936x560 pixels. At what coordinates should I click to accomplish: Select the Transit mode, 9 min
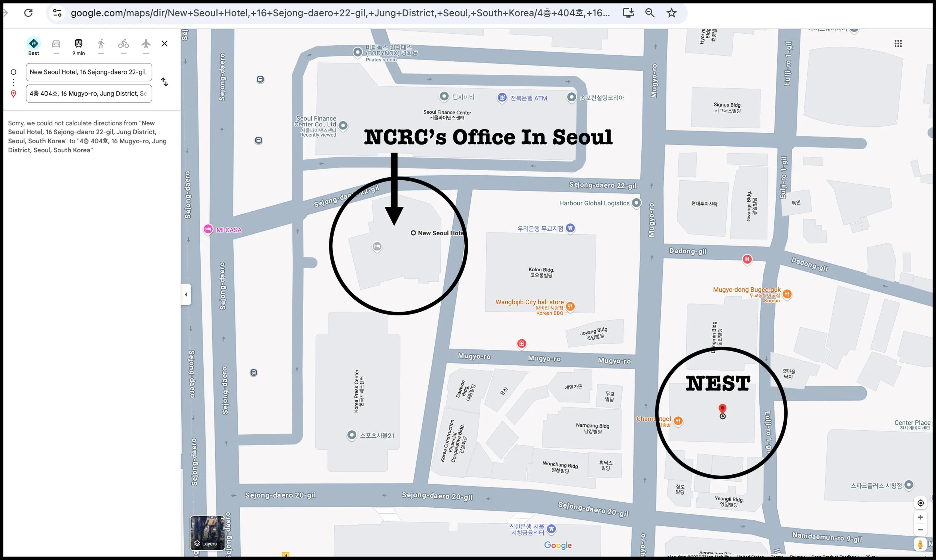coord(79,44)
